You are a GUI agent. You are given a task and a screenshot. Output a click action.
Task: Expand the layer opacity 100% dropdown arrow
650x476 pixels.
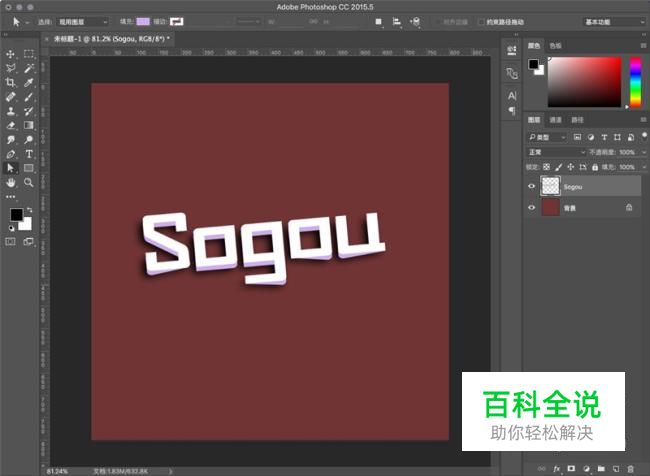pyautogui.click(x=644, y=152)
